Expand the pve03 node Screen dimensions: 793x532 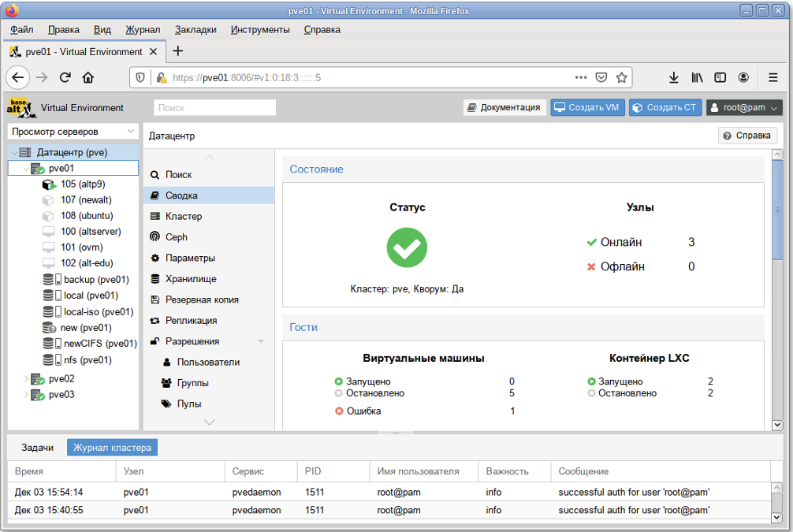click(28, 395)
